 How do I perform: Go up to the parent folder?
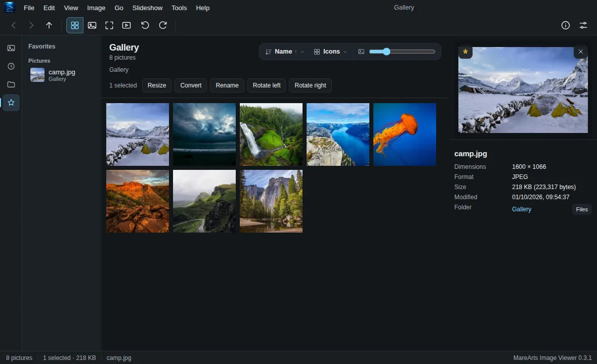pos(49,25)
